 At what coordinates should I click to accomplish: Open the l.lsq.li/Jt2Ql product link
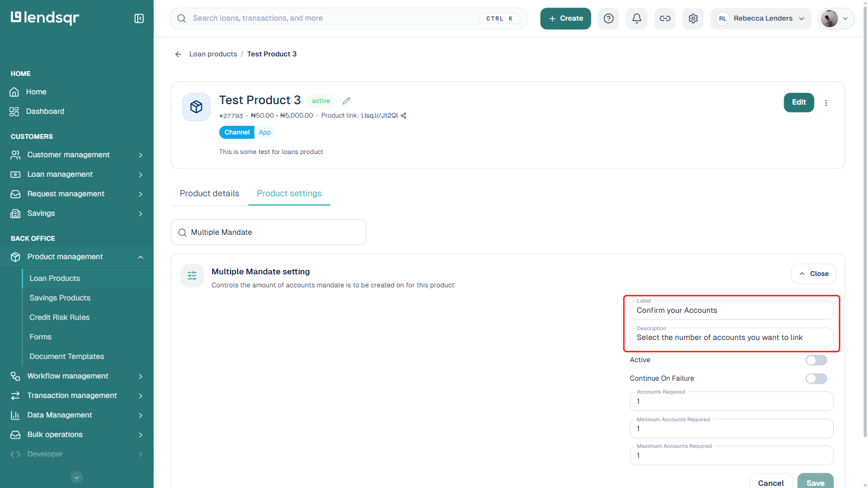click(380, 115)
